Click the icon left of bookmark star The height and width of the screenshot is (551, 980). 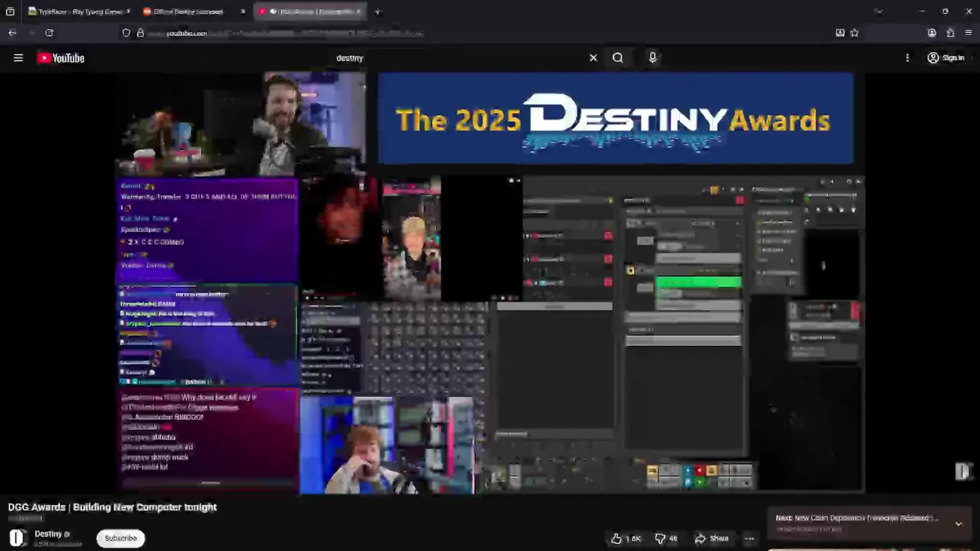point(840,33)
